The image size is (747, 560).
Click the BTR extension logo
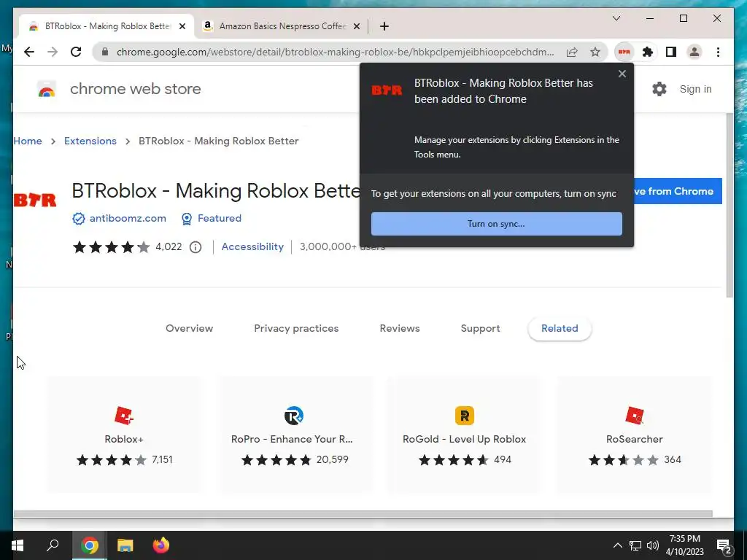[x=35, y=200]
